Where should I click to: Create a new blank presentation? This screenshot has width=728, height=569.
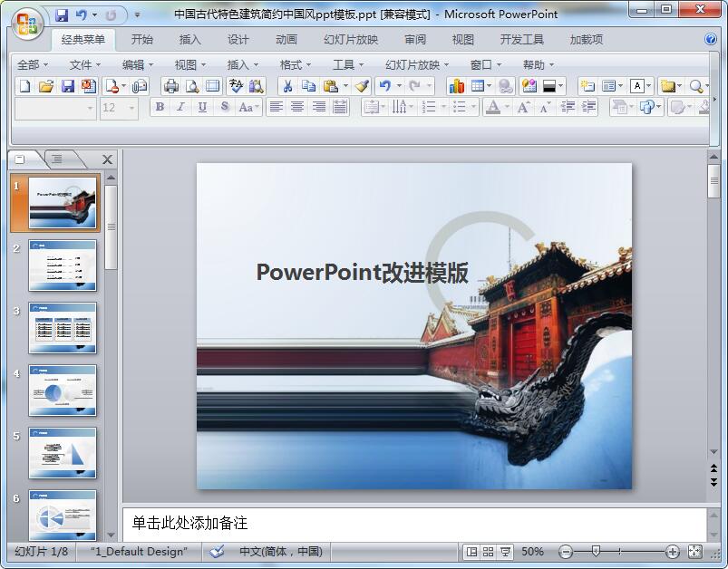coord(25,86)
